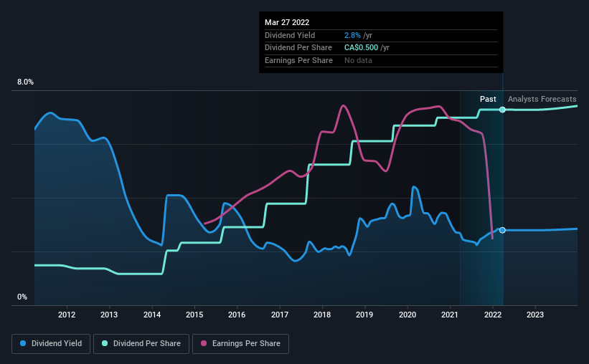The width and height of the screenshot is (589, 364).
Task: Click the 2018 x-axis label
Action: tap(322, 315)
